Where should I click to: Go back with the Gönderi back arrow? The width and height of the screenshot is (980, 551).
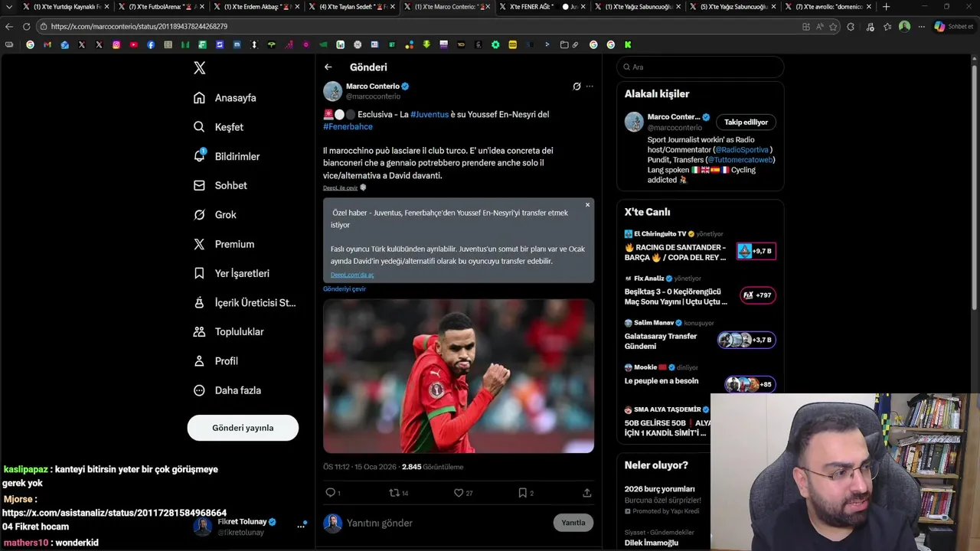tap(328, 67)
